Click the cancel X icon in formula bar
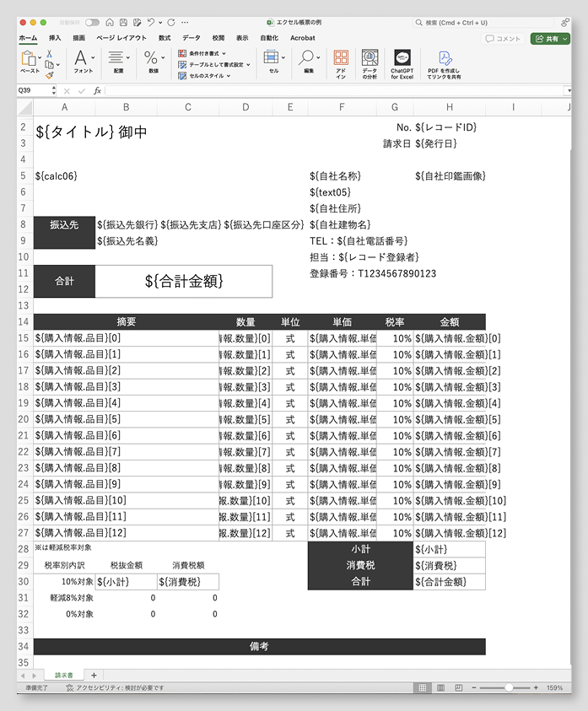 [67, 91]
